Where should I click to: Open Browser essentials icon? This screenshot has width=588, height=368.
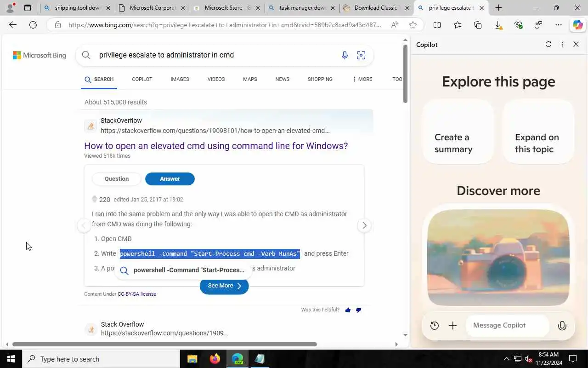[518, 25]
